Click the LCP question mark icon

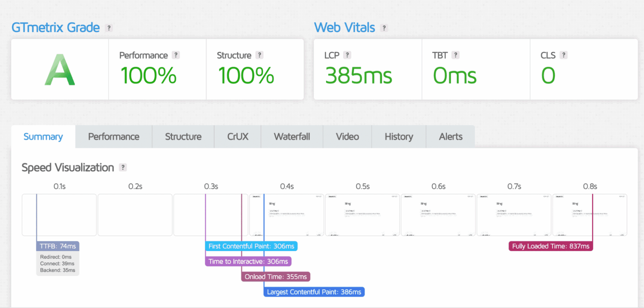click(347, 55)
